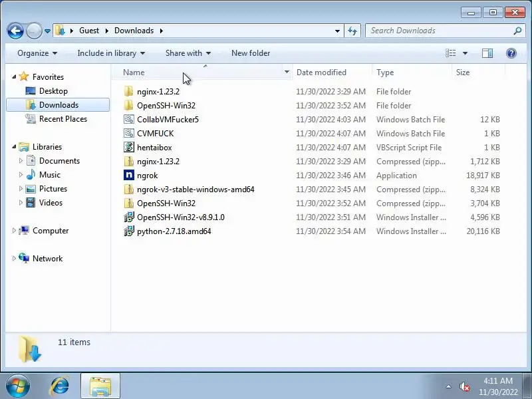The height and width of the screenshot is (399, 532).
Task: Select the OpenSSH-Win32 compressed zip icon
Action: [x=128, y=203]
